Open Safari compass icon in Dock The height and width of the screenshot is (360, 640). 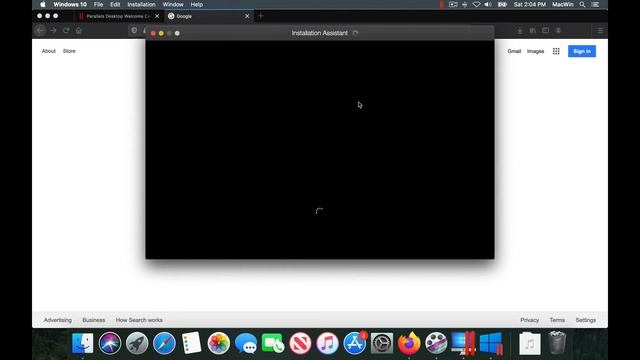tap(164, 343)
